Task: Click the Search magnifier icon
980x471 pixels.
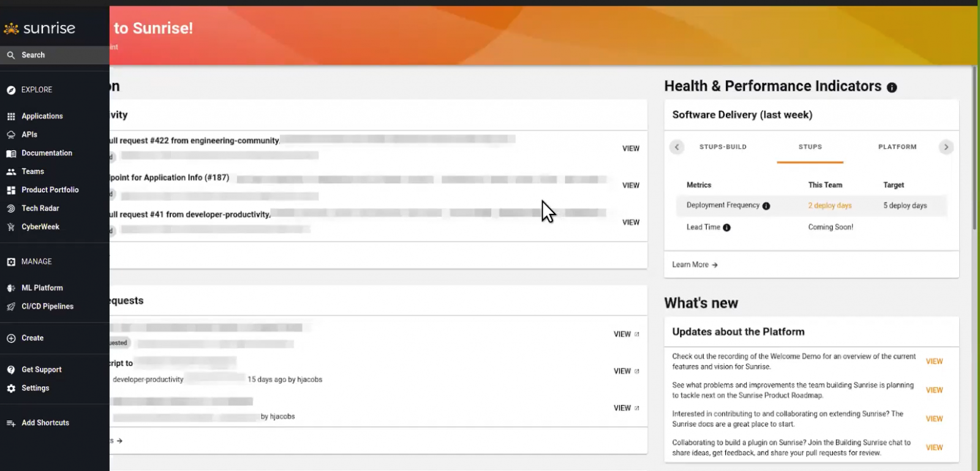Action: point(11,55)
